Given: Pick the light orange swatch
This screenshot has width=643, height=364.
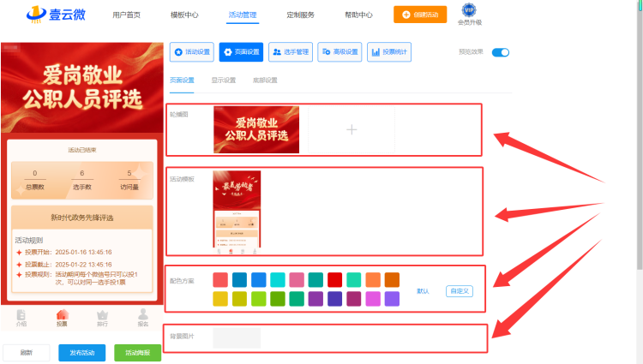Looking at the screenshot, I should point(373,280).
